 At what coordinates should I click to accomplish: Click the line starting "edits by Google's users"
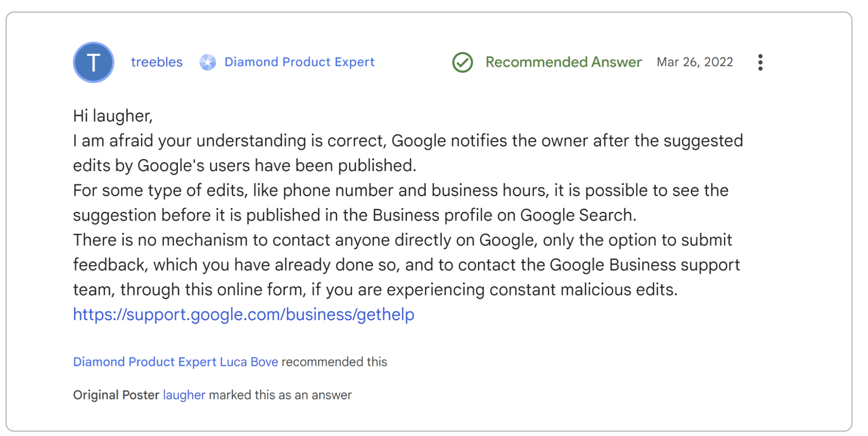[x=244, y=166]
